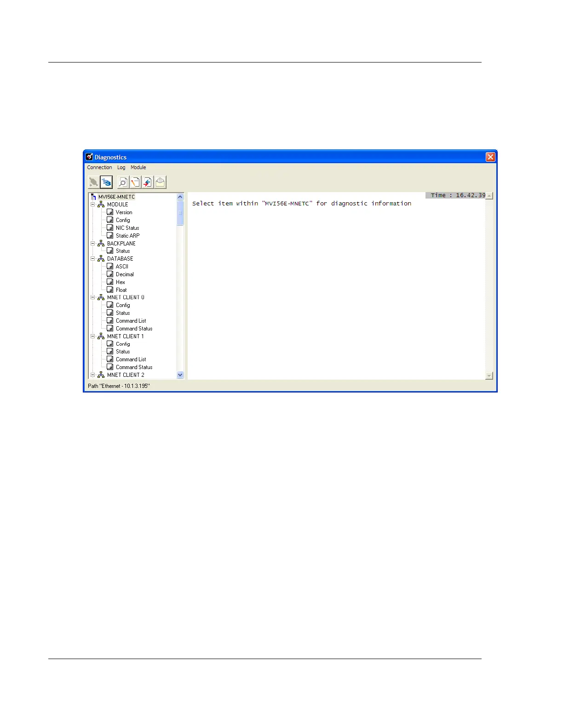Screen dimensions: 563x728
Task: Click page icon of MNET CLIENT 1 Command Status
Action: 110,367
